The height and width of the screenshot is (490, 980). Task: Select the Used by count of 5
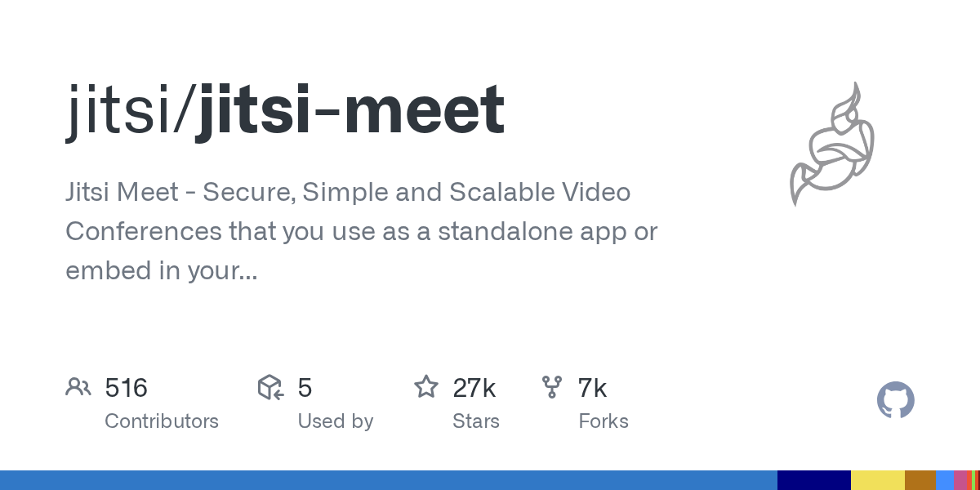pyautogui.click(x=305, y=388)
